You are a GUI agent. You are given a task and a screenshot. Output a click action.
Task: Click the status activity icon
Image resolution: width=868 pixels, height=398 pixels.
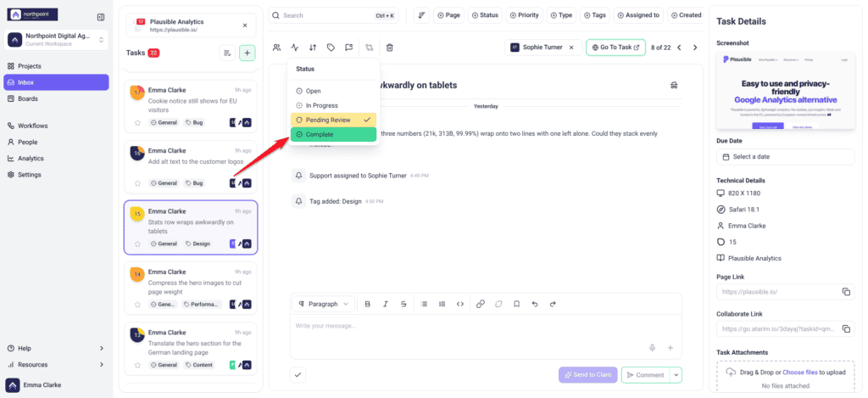tap(295, 48)
